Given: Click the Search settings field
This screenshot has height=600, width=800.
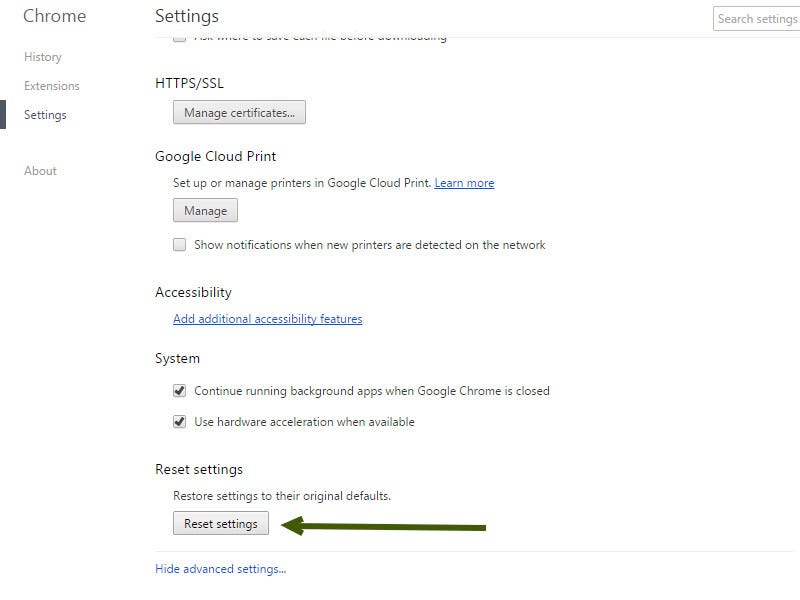Looking at the screenshot, I should [757, 19].
